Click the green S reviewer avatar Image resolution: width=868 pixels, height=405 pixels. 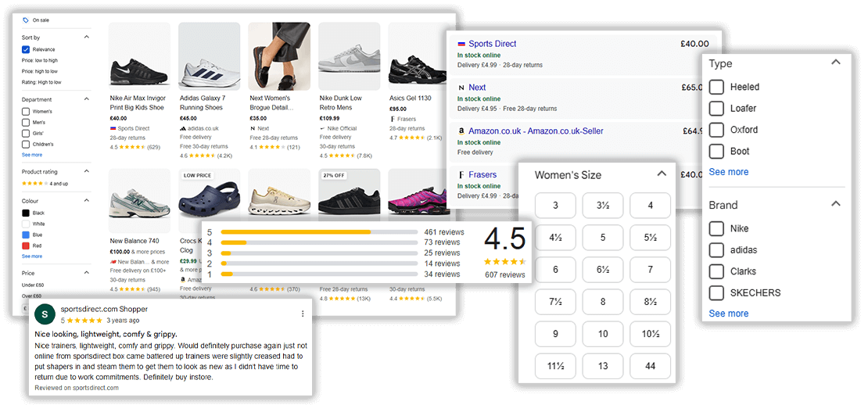pos(45,314)
